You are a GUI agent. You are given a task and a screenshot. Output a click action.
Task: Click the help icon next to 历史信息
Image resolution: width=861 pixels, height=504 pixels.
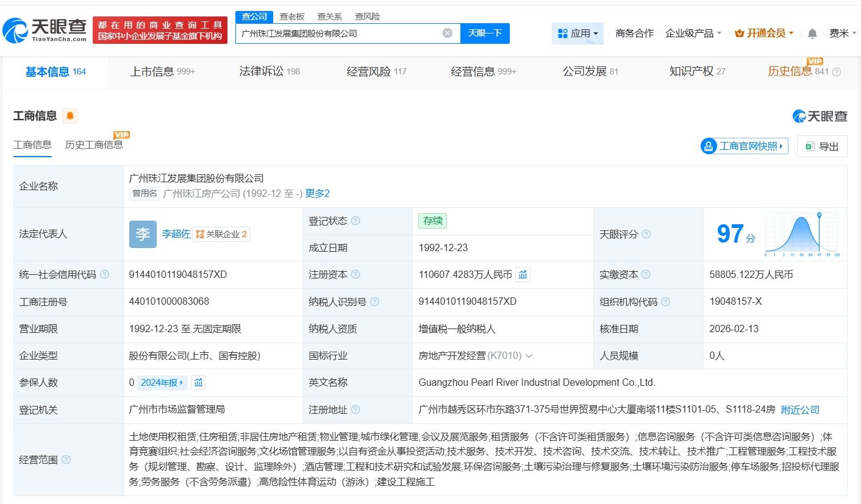pos(837,72)
